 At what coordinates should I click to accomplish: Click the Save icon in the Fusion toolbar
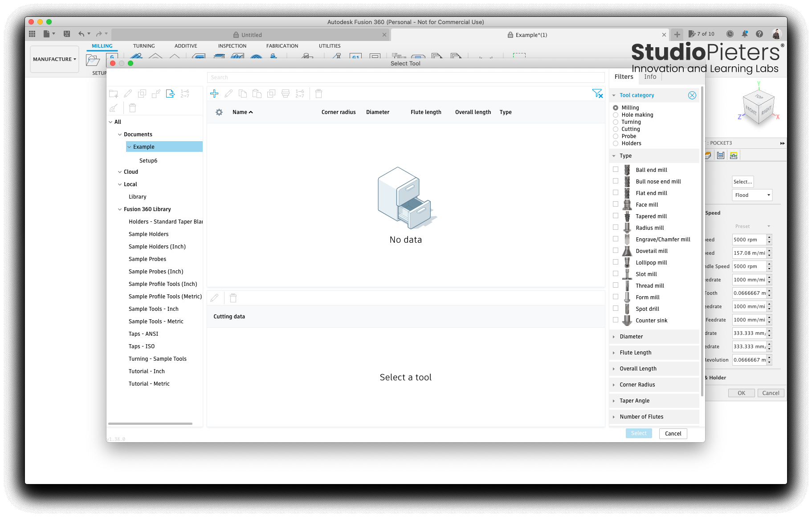67,34
